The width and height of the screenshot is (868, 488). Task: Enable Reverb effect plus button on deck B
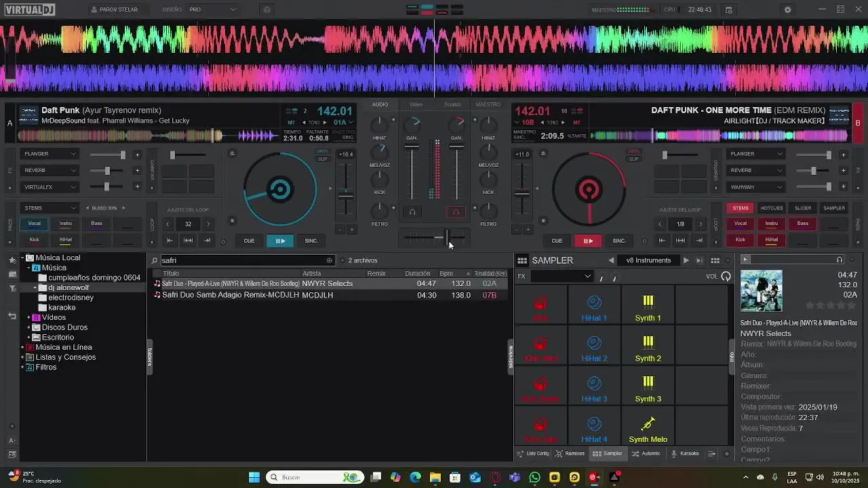click(843, 171)
